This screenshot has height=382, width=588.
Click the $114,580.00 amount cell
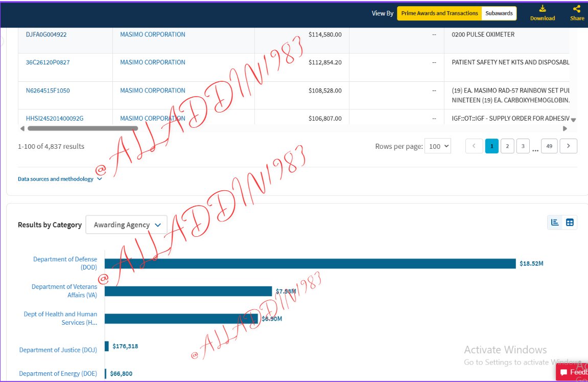coord(325,35)
